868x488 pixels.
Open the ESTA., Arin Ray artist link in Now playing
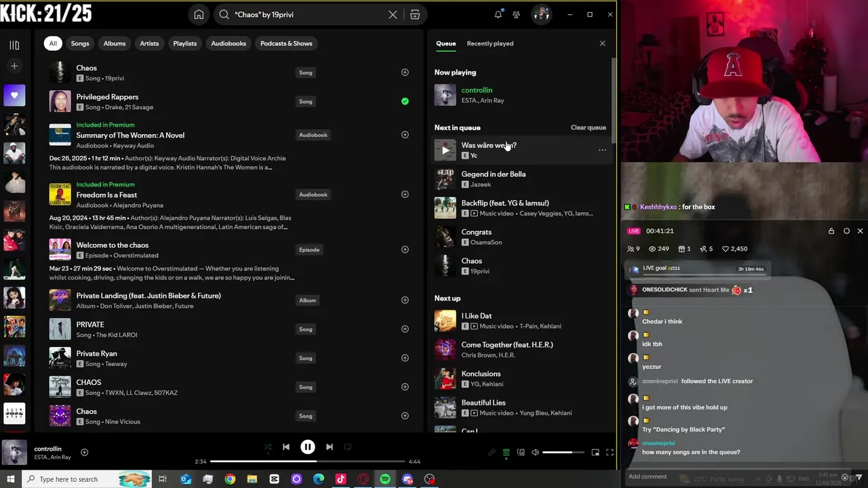pos(482,100)
